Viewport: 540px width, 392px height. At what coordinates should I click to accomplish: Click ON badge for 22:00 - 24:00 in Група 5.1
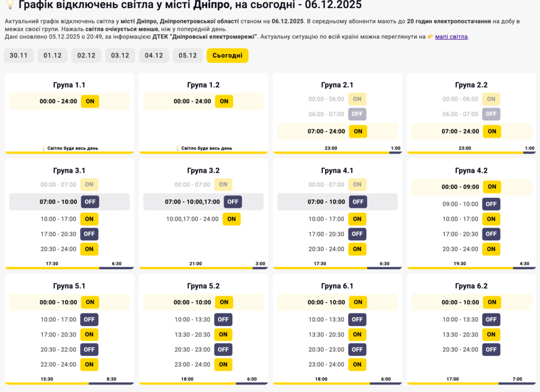point(90,364)
